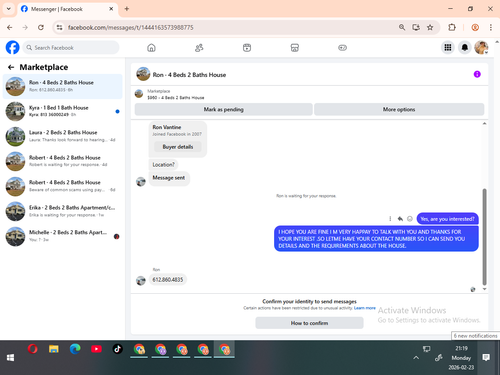Open File Explorer from the taskbar
This screenshot has width=500, height=375.
coord(54,349)
